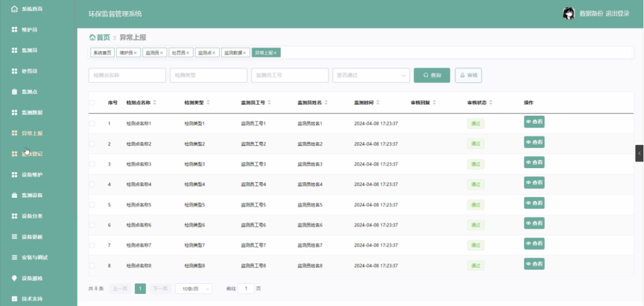Switch to the 监测点 tab
The width and height of the screenshot is (644, 306).
tap(207, 52)
